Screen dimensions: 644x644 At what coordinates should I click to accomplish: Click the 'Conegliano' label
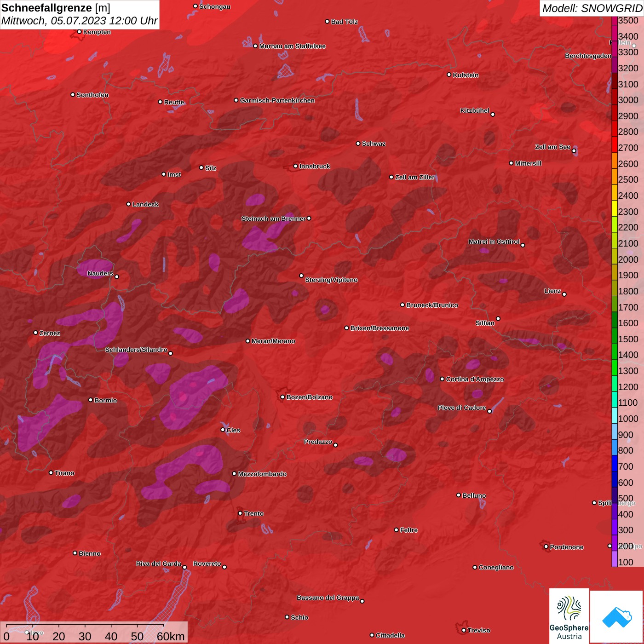tap(496, 567)
